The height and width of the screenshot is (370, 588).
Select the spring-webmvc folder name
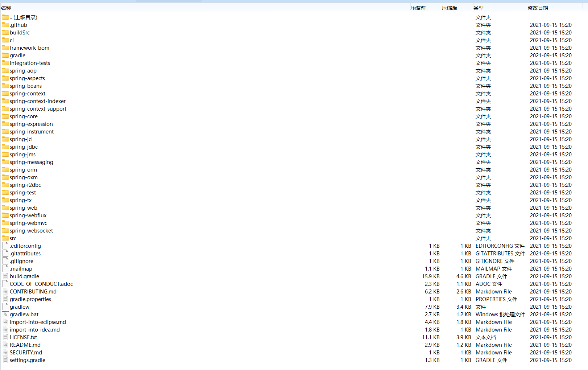pos(28,223)
